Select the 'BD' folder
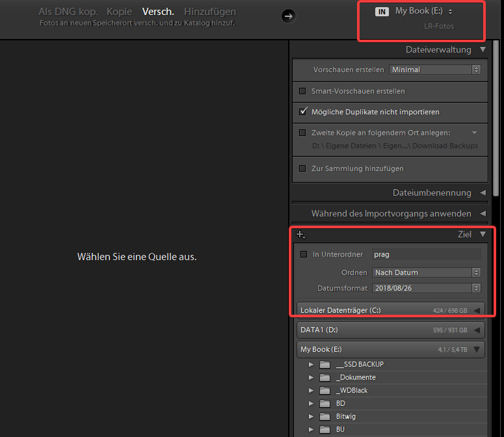This screenshot has height=437, width=504. [x=341, y=403]
